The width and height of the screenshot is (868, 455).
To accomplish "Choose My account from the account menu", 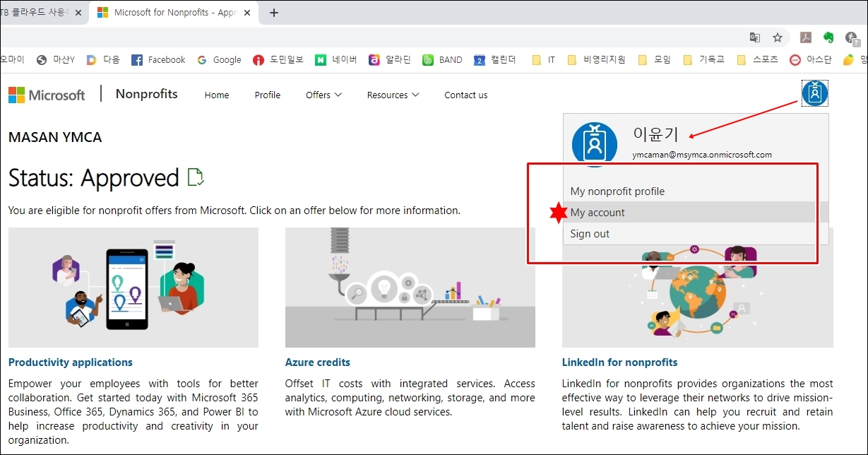I will point(598,213).
